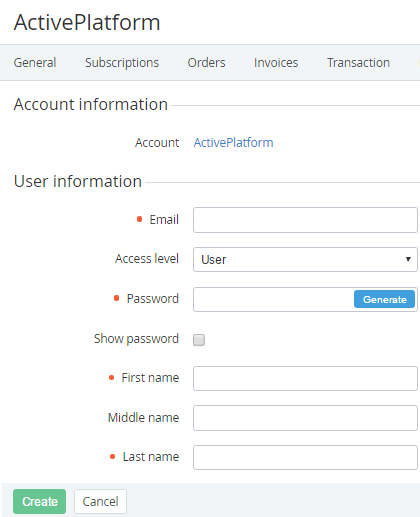
Task: Switch to the General tab
Action: click(35, 63)
